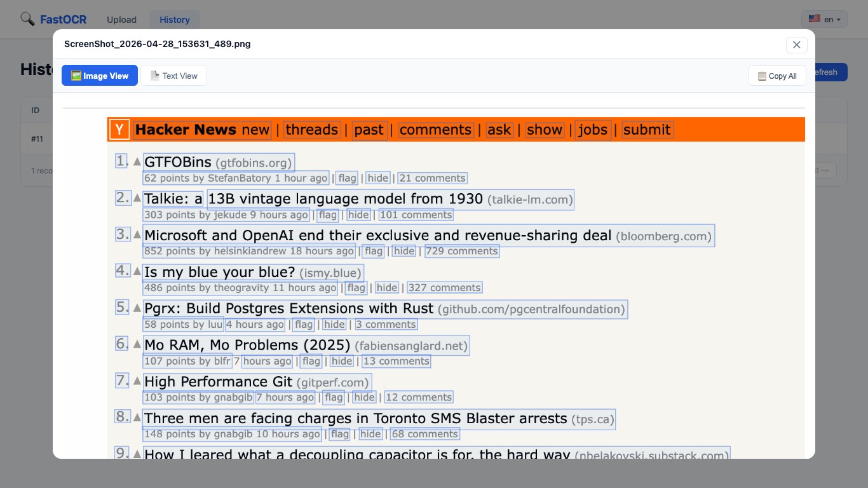Select '4 hours ago' box
Screen dimensions: 868x488
255,325
